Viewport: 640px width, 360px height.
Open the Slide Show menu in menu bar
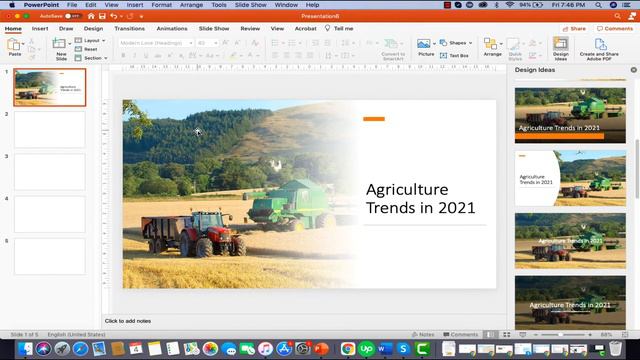click(250, 5)
